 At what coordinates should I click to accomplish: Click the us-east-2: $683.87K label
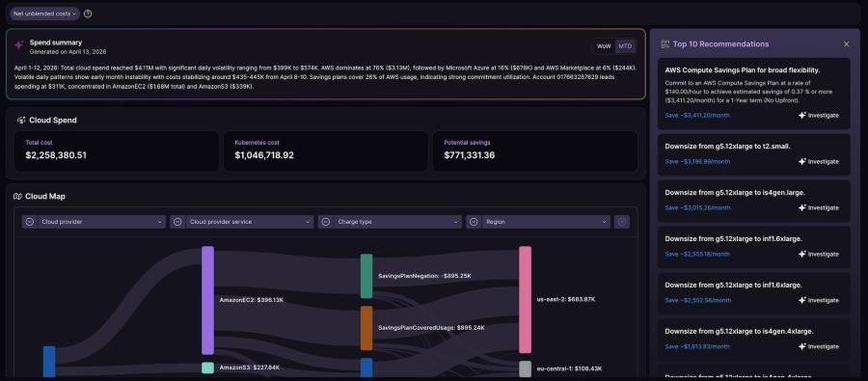pos(566,299)
